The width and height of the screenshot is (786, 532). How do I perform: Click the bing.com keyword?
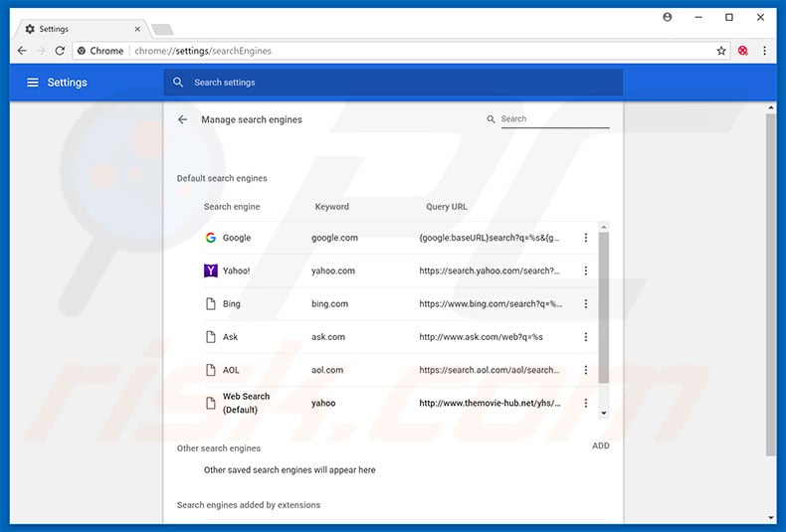click(x=330, y=303)
